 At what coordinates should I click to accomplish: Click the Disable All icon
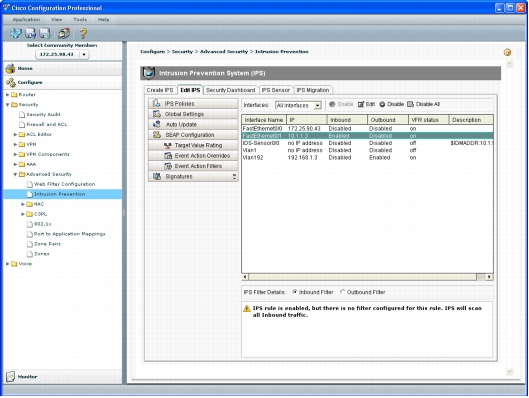point(410,104)
